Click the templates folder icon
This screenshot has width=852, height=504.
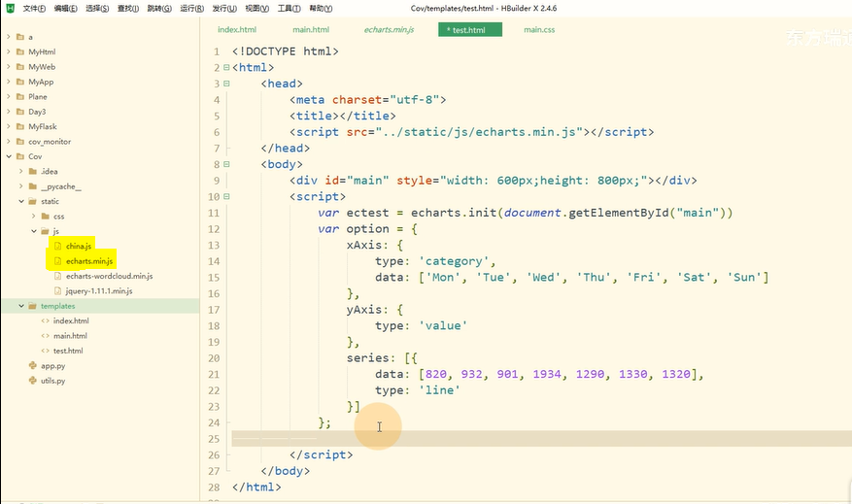pyautogui.click(x=33, y=306)
